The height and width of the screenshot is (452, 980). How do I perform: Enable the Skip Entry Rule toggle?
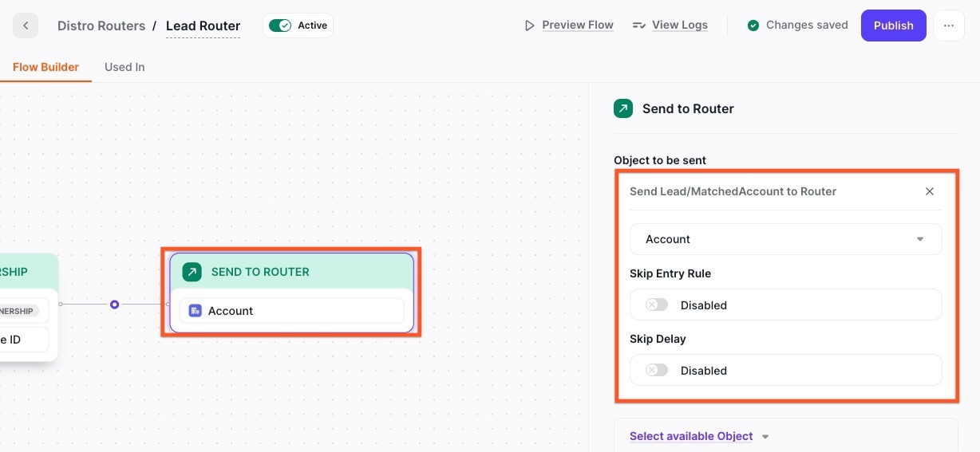[x=657, y=305]
